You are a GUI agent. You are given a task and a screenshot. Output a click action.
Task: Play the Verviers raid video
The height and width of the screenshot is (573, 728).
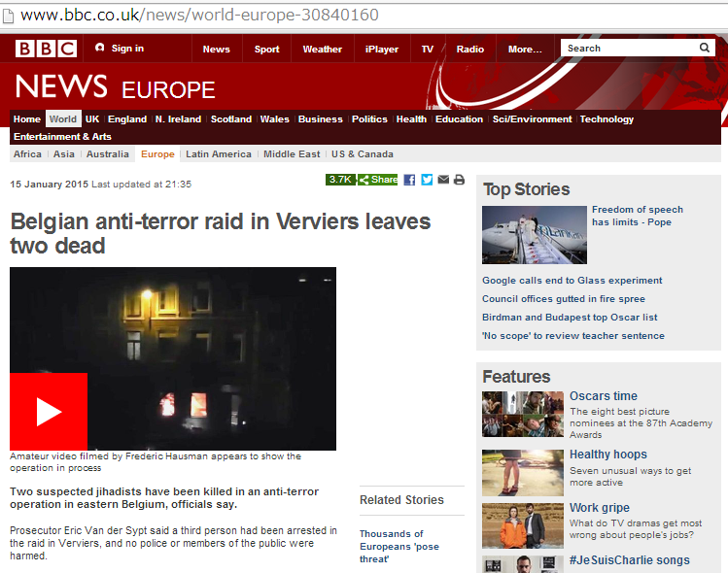49,412
